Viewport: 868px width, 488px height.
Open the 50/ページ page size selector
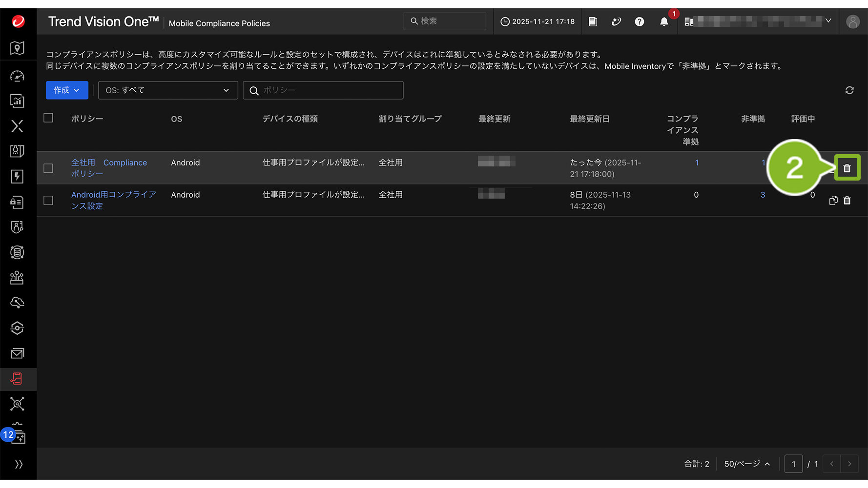[746, 464]
